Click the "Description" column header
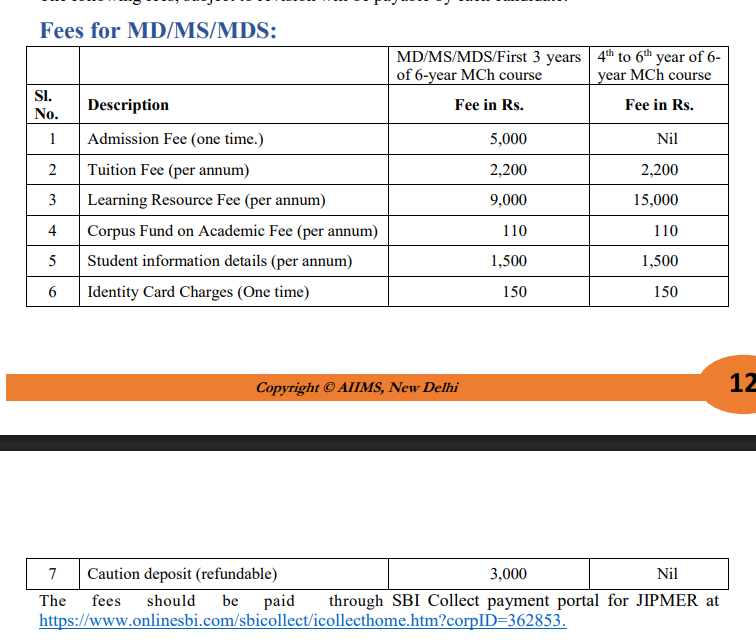Viewport: 756px width, 640px height. coord(128,105)
